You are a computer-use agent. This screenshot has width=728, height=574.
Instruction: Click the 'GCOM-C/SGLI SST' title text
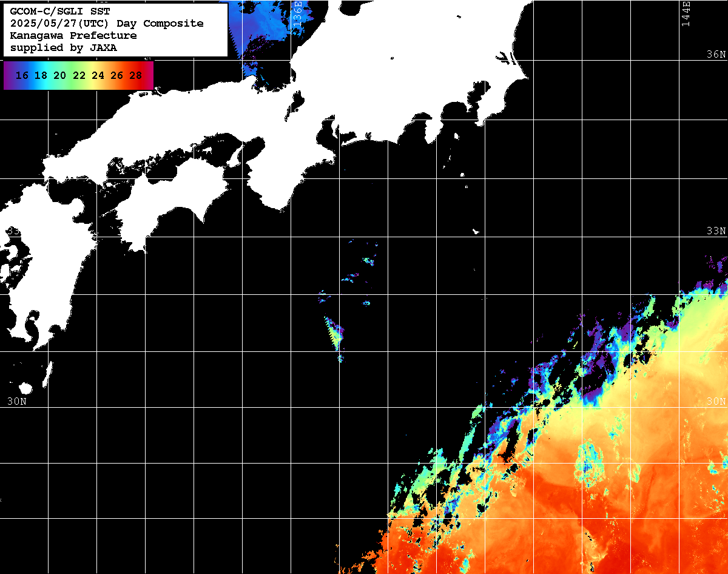click(60, 12)
